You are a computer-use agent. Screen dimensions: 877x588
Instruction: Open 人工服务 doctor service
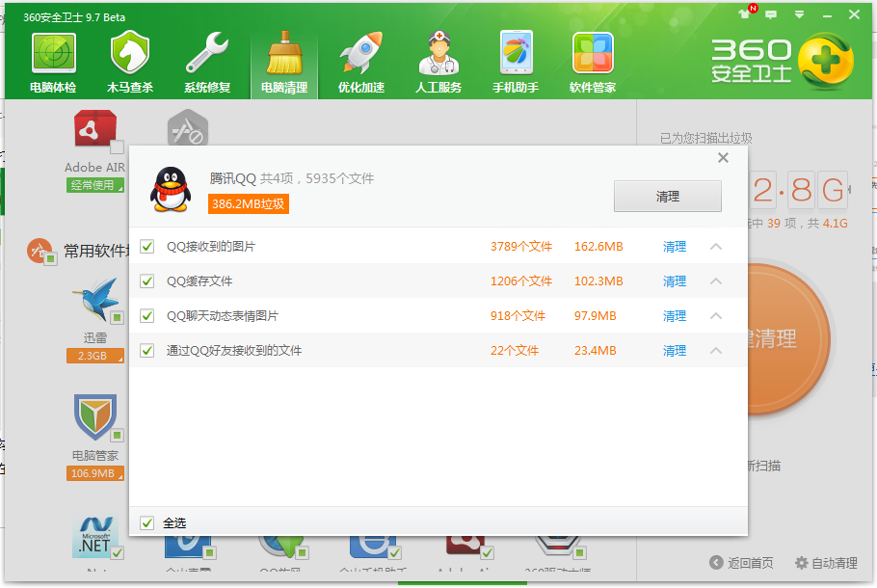click(x=438, y=63)
